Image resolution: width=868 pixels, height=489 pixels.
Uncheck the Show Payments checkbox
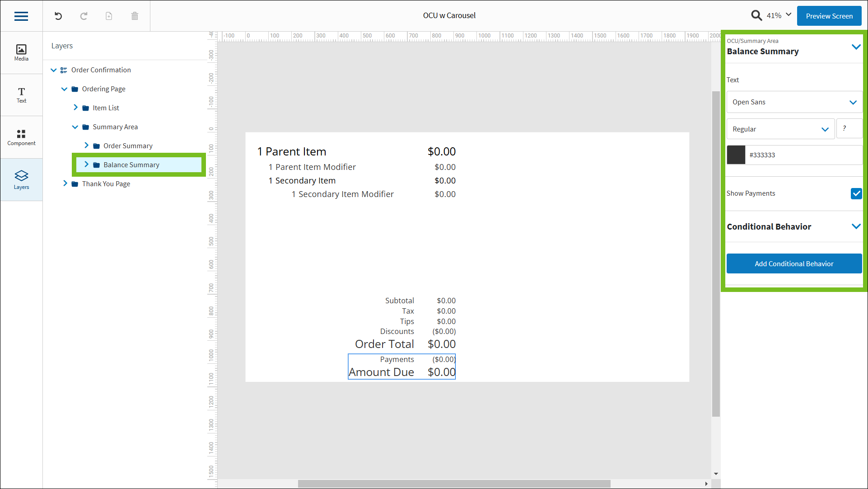coord(856,193)
